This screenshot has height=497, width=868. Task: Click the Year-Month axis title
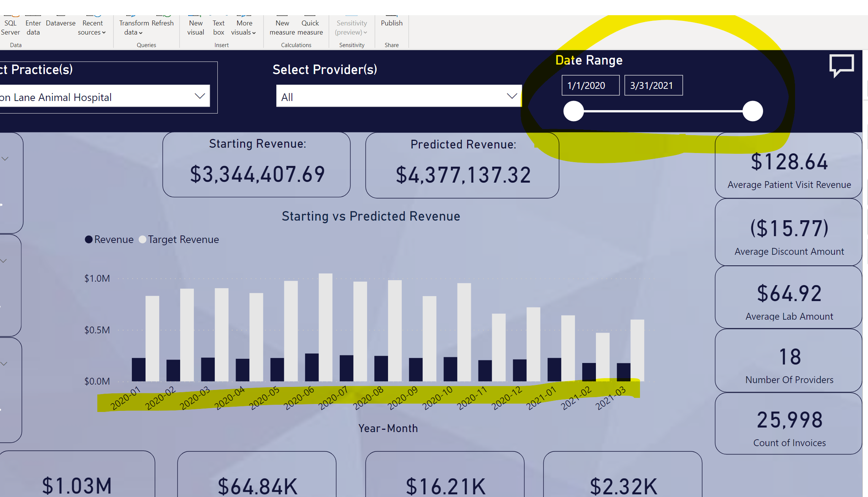point(388,428)
